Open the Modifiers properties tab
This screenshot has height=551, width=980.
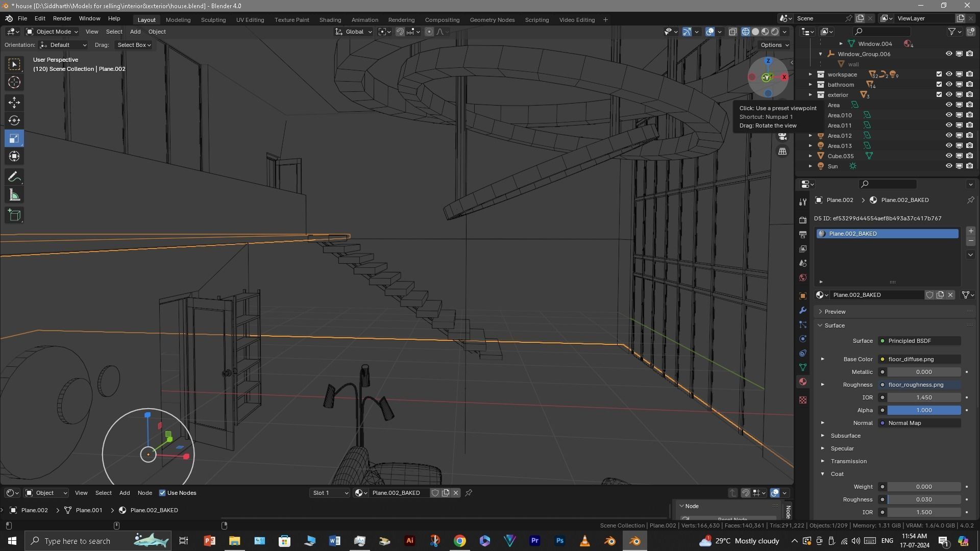tap(803, 310)
